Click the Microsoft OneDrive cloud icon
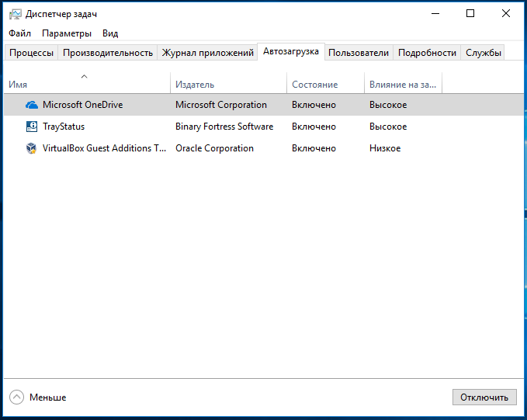527x420 pixels. click(32, 105)
